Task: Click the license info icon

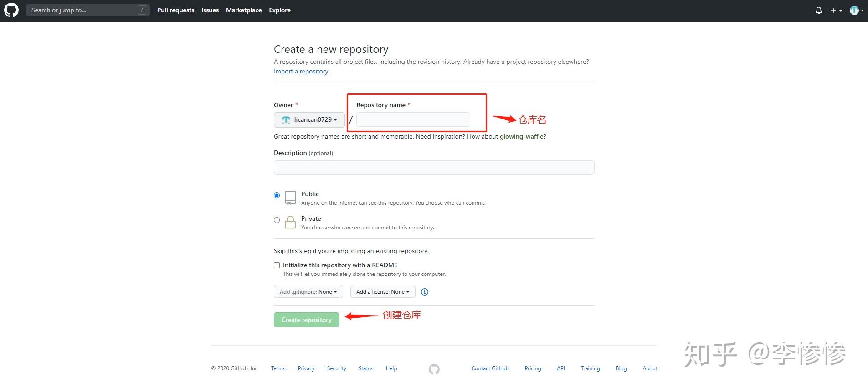Action: [425, 292]
